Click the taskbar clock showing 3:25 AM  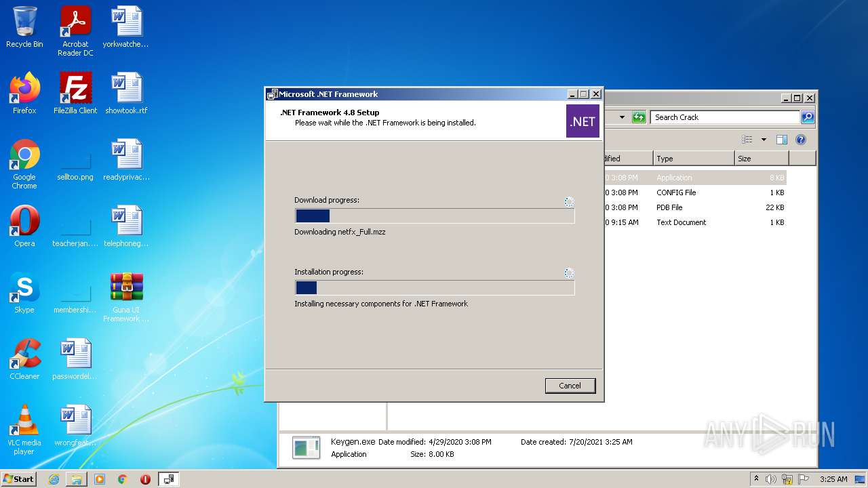tap(833, 479)
